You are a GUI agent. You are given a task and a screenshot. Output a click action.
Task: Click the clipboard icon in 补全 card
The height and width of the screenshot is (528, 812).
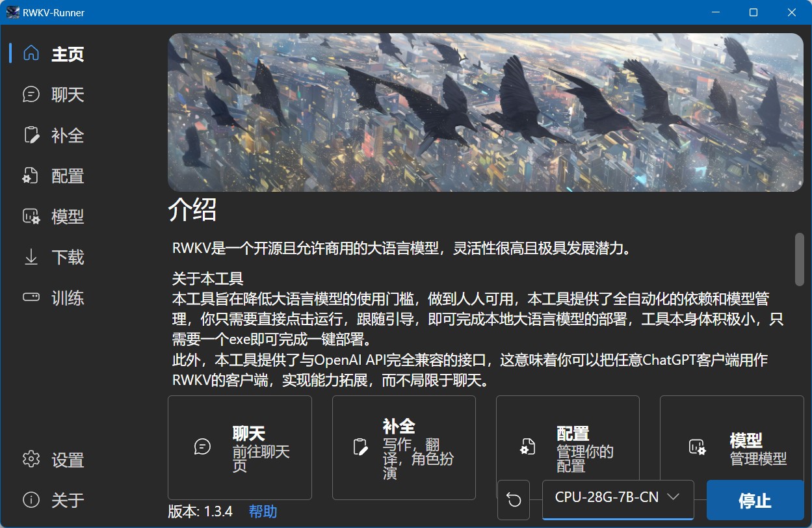(x=360, y=447)
